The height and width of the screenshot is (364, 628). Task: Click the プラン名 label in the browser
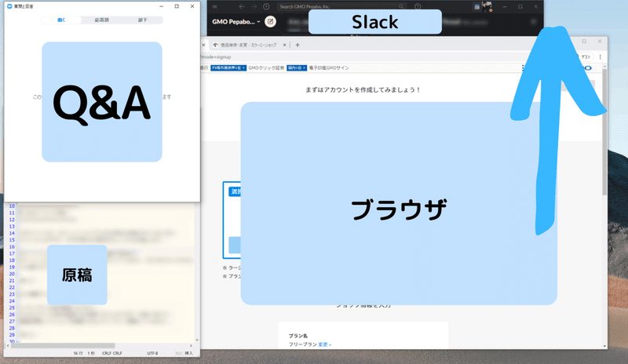point(298,336)
